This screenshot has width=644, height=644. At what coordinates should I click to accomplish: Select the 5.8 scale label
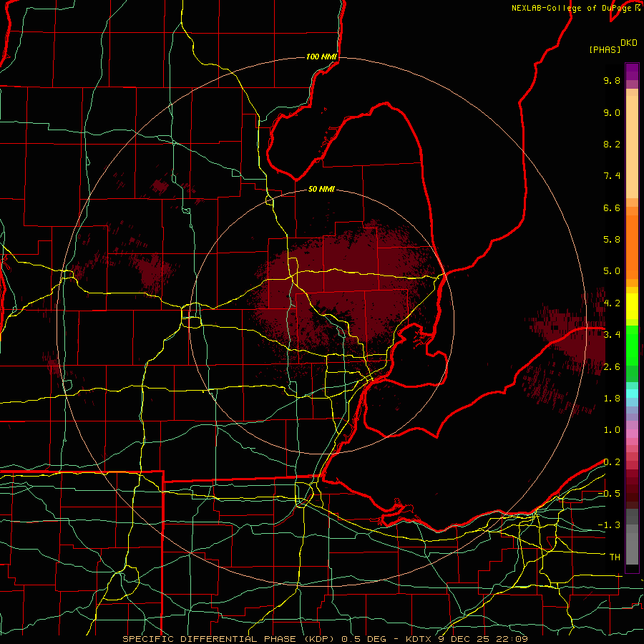point(612,240)
